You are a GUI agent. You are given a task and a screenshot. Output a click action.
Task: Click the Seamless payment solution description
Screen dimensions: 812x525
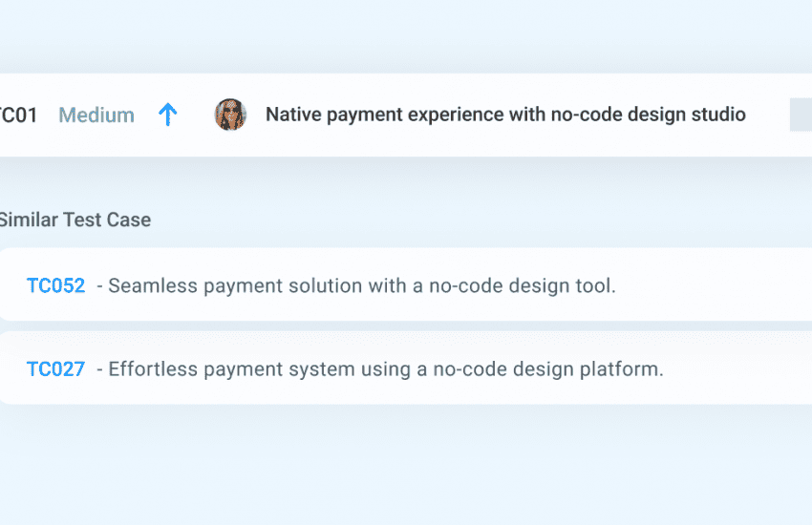[x=362, y=285]
